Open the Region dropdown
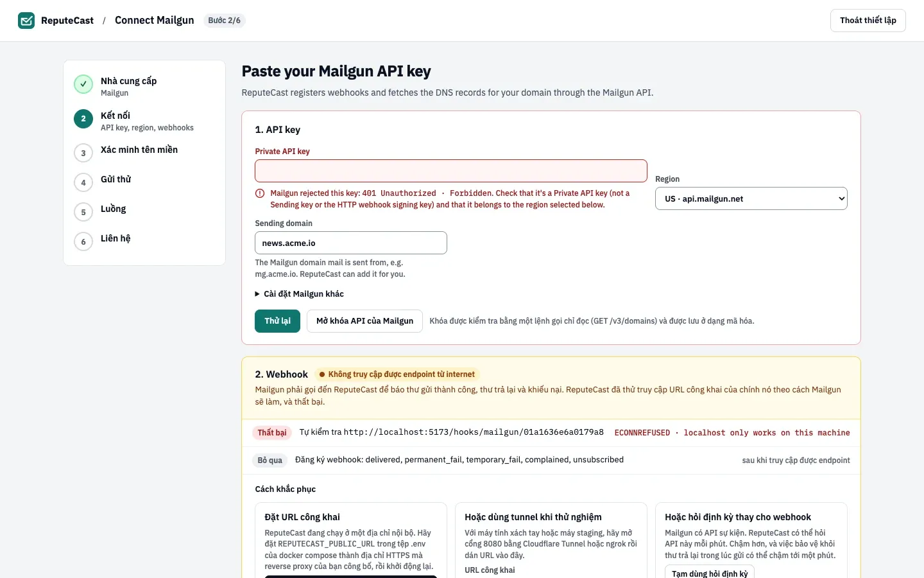Viewport: 924px width, 578px height. 751,198
